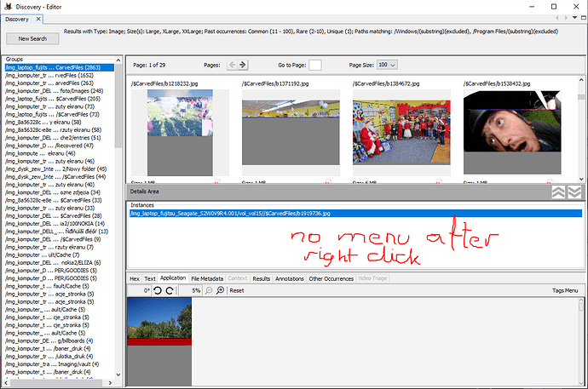The width and height of the screenshot is (588, 389).
Task: Select group $CarvedFiles (205)
Action: click(60, 99)
